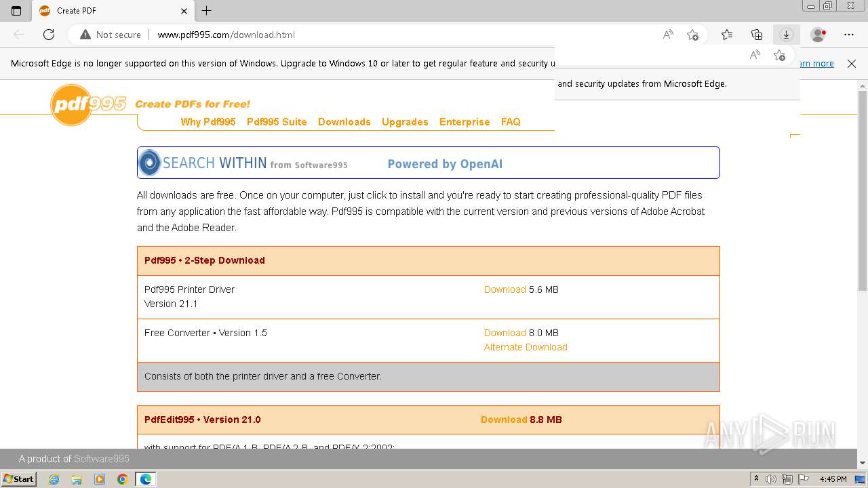Viewport: 868px width, 488px height.
Task: Click the network tray icon
Action: 787,479
